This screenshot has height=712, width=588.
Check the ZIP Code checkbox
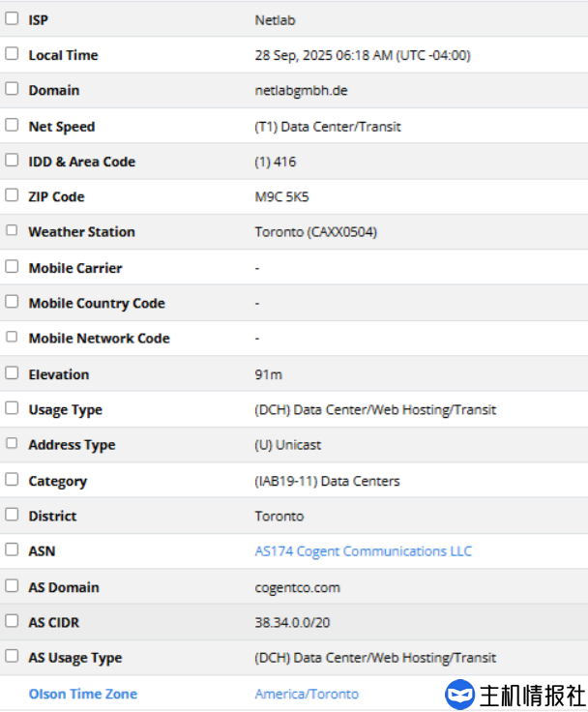(12, 195)
